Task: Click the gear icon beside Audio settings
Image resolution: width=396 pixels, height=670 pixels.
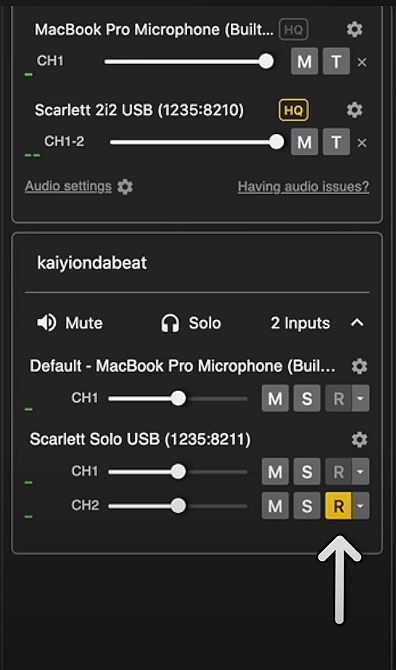Action: [x=125, y=187]
